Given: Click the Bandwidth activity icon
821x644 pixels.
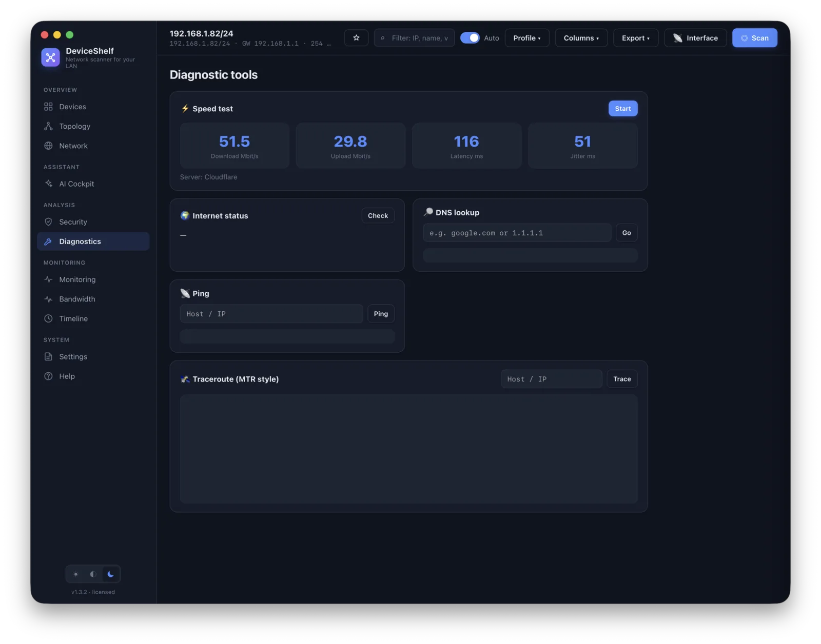Looking at the screenshot, I should tap(48, 299).
